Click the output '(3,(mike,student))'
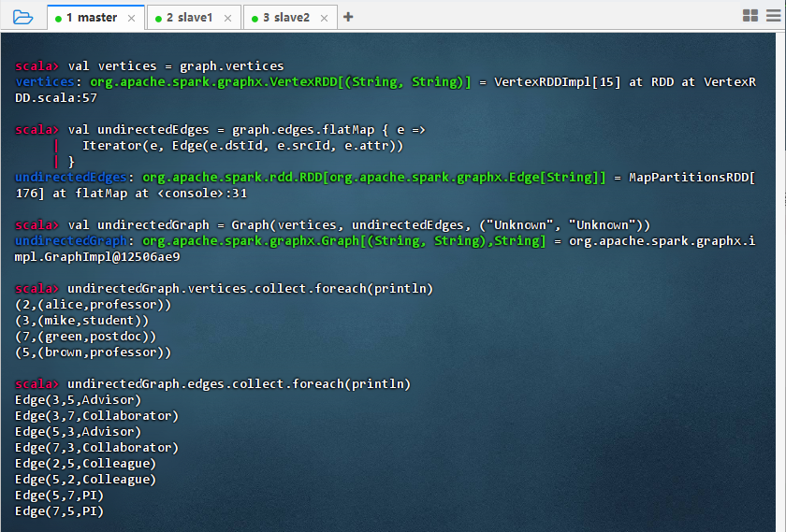Viewport: 786px width, 532px height. 82,321
